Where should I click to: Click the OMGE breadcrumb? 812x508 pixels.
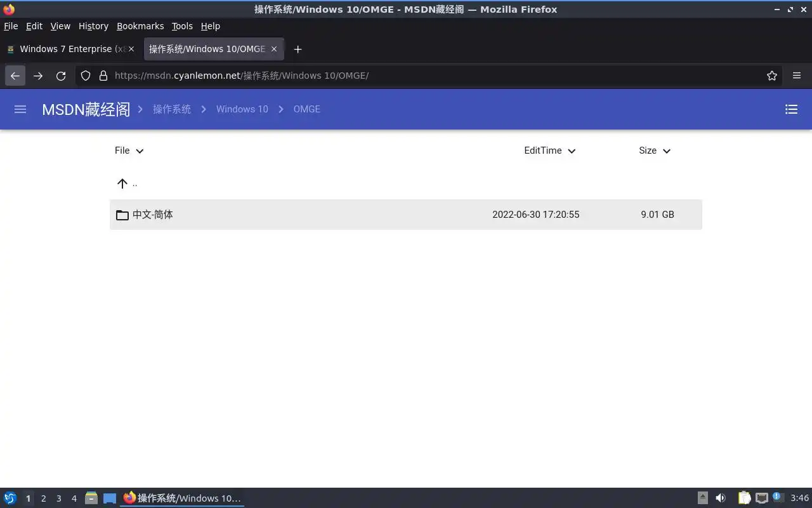tap(307, 109)
